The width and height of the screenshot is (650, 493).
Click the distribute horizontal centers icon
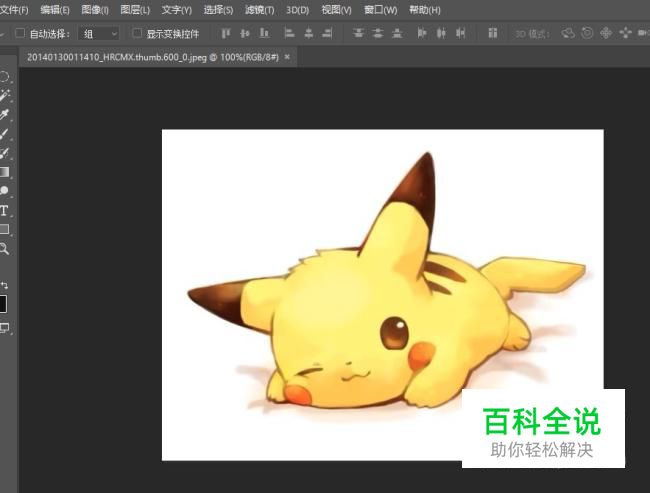pyautogui.click(x=441, y=33)
